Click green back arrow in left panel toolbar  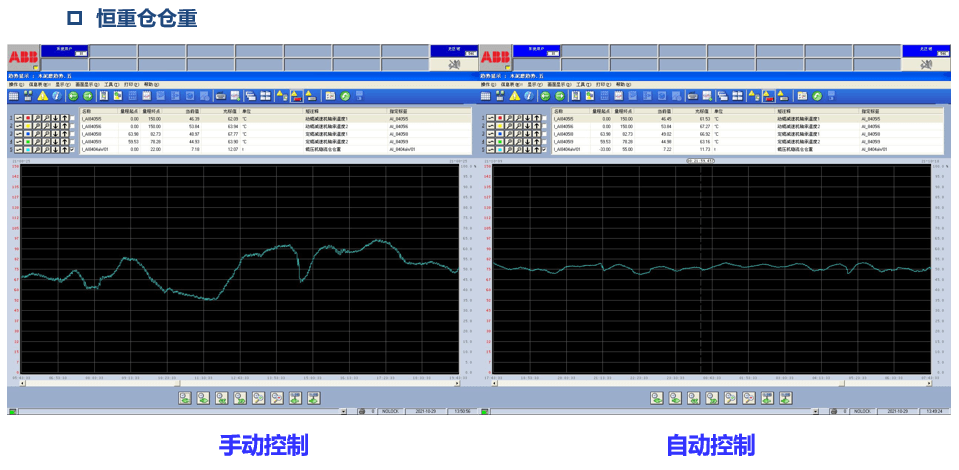pos(73,96)
